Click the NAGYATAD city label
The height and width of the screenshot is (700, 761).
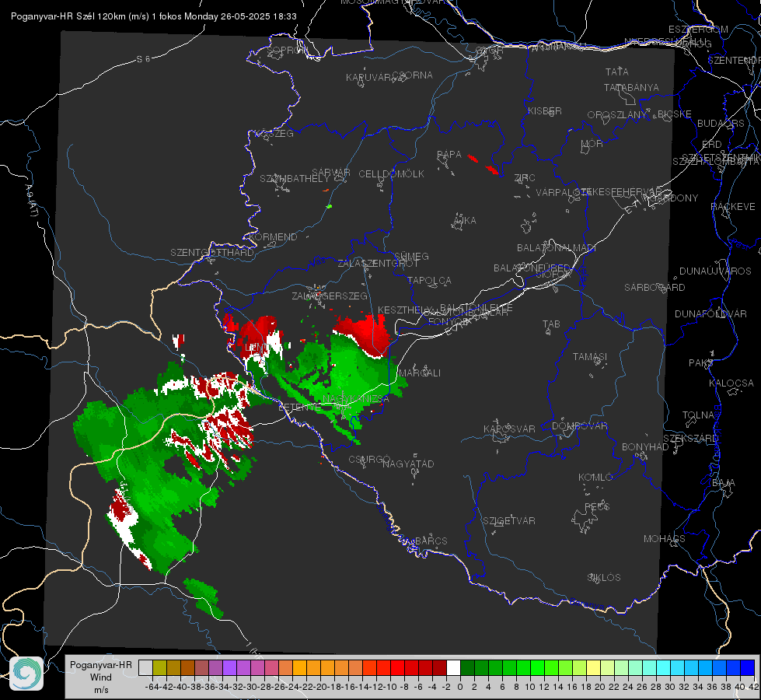coord(408,464)
